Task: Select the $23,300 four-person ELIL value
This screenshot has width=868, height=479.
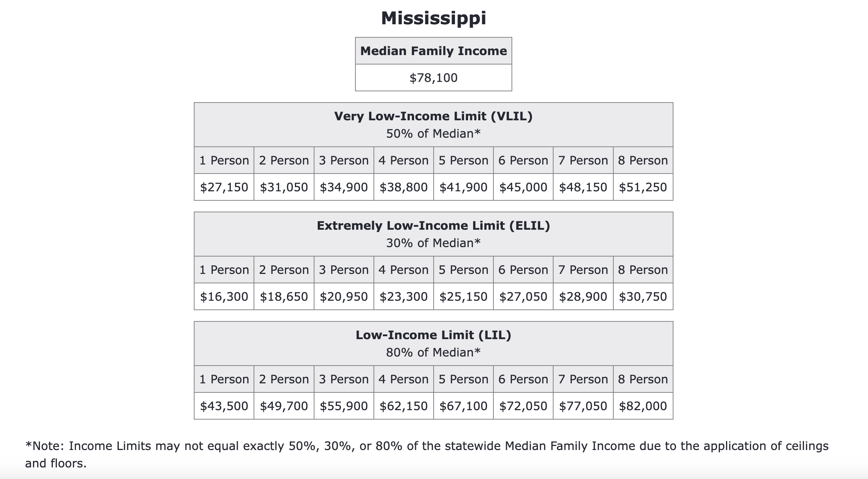Action: pos(403,296)
